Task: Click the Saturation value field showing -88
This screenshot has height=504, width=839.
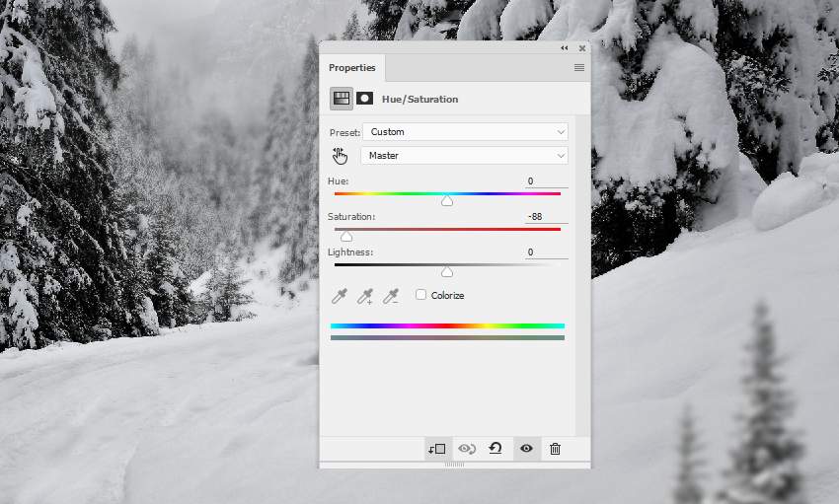Action: (x=546, y=216)
